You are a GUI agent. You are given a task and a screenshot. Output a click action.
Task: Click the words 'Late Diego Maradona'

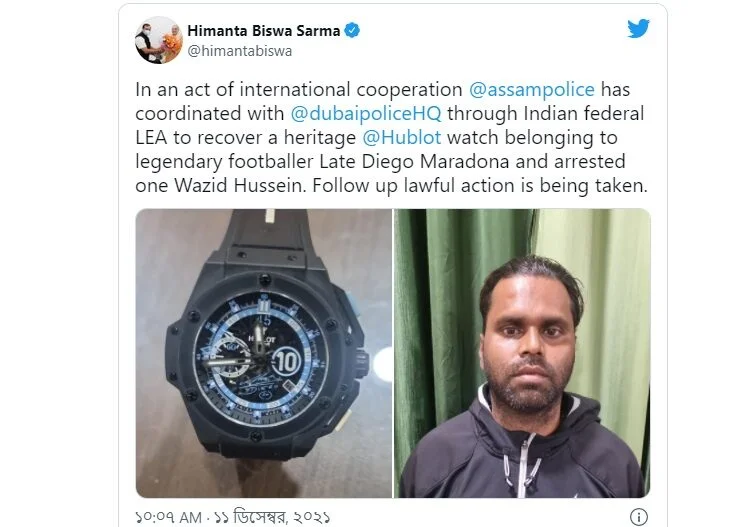click(x=414, y=162)
